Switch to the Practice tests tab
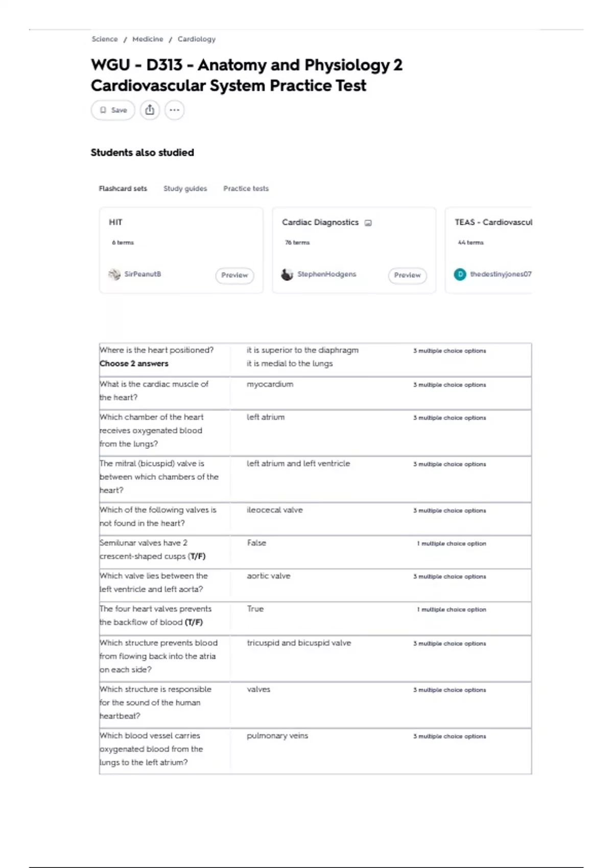Viewport: 613px width, 868px height. [x=246, y=188]
